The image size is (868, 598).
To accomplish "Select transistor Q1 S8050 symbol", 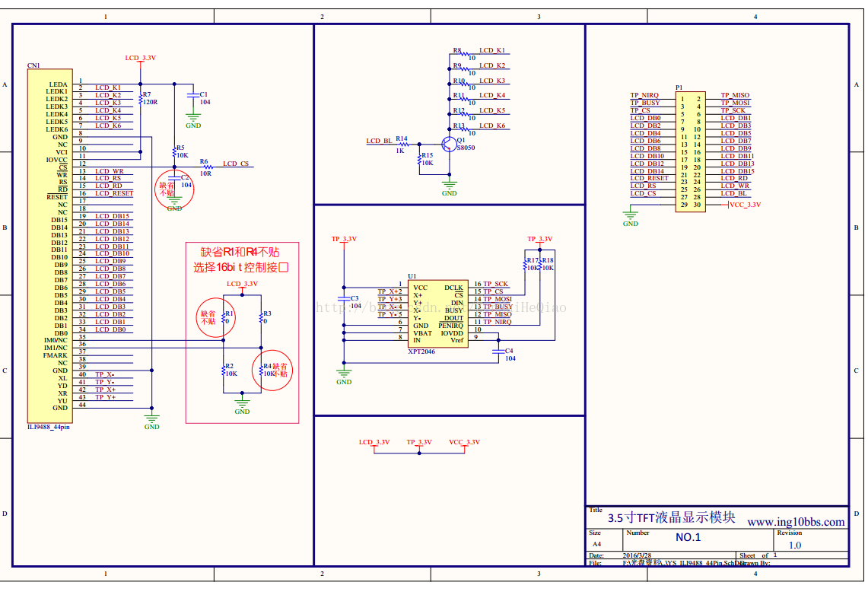I will 449,144.
